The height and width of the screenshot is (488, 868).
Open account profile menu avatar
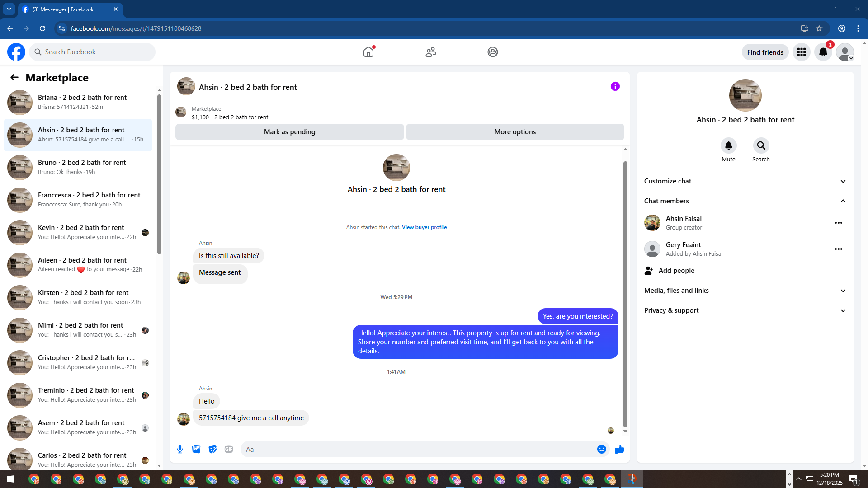coord(844,52)
